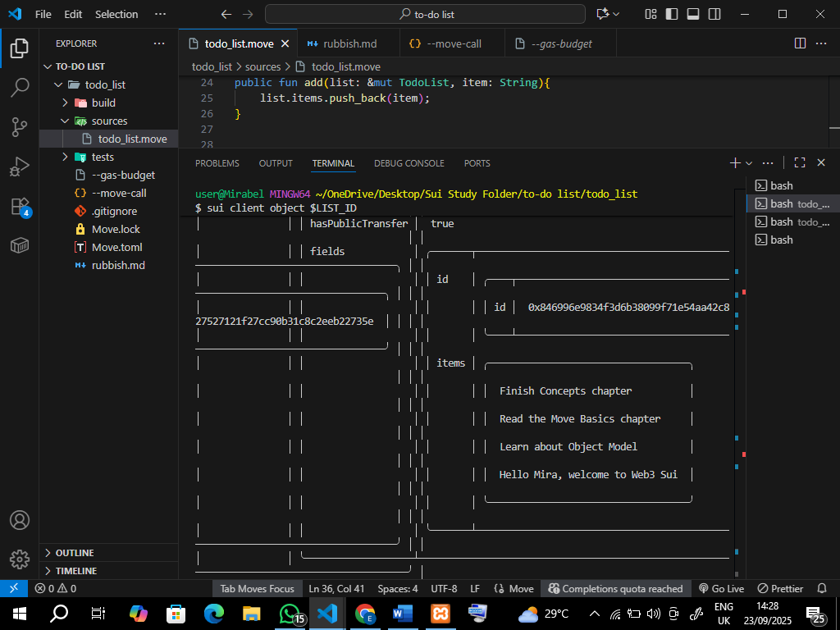This screenshot has width=840, height=630.
Task: Close the todo_list.move editor tab
Action: click(285, 44)
